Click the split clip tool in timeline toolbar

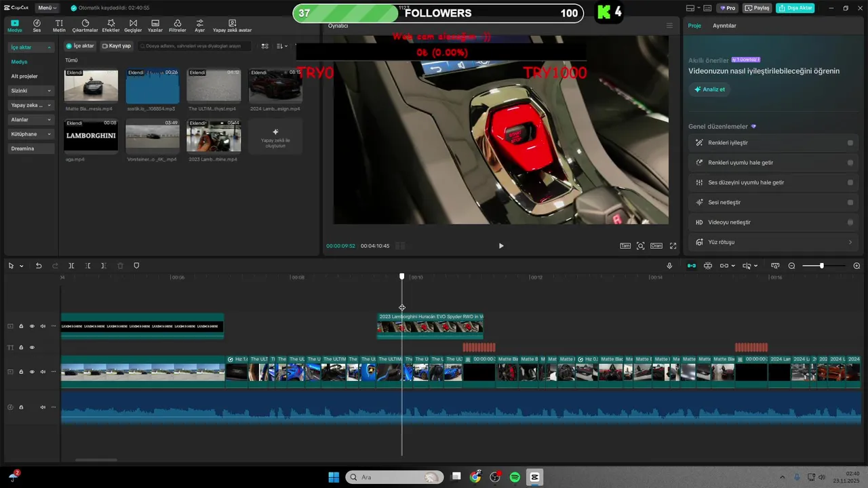(71, 266)
